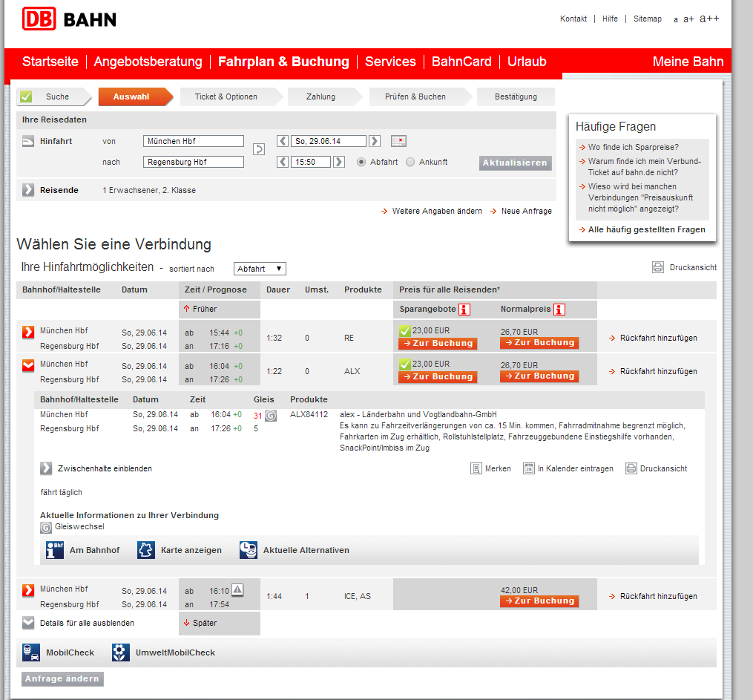This screenshot has width=753, height=700.
Task: Open Am Bahnhof station info icon
Action: pos(55,550)
